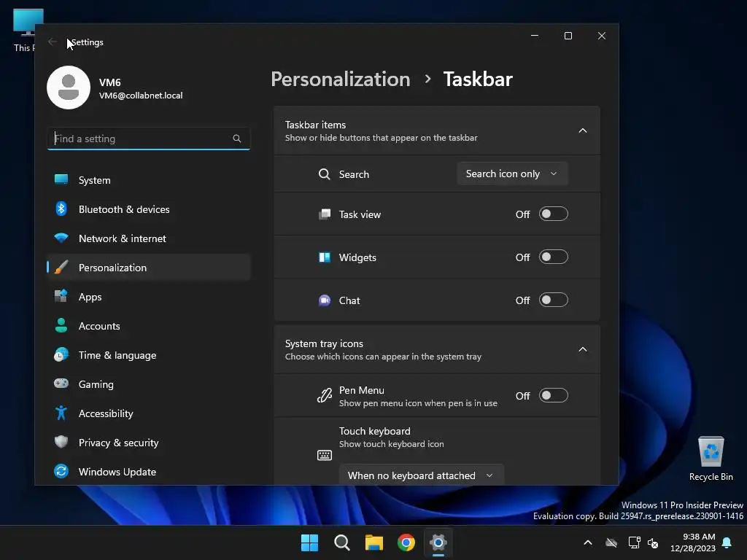Open Bluetooth & devices settings

click(x=149, y=209)
